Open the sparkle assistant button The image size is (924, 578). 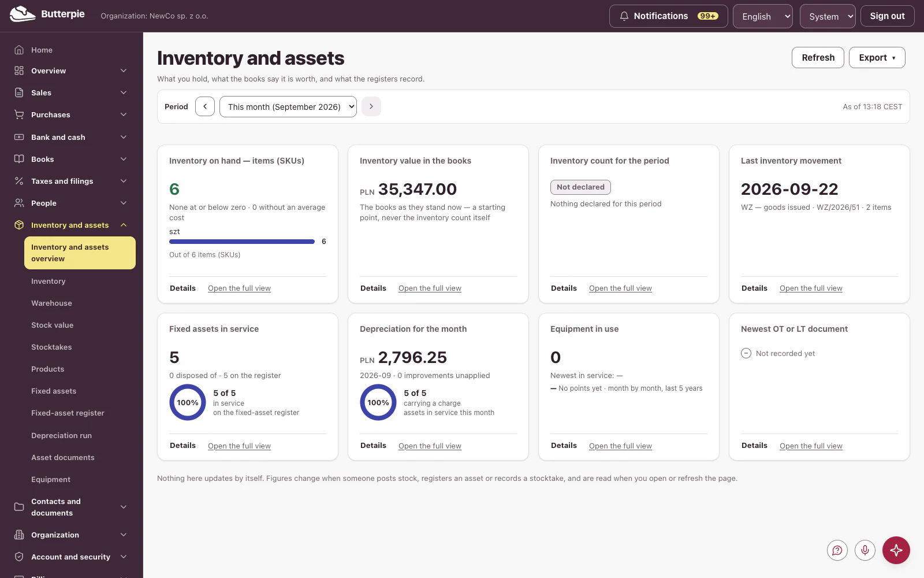[x=896, y=550]
